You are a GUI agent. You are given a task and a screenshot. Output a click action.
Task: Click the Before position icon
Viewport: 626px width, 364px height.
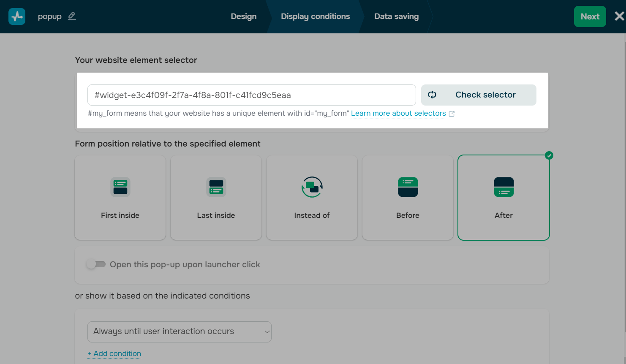[408, 187]
